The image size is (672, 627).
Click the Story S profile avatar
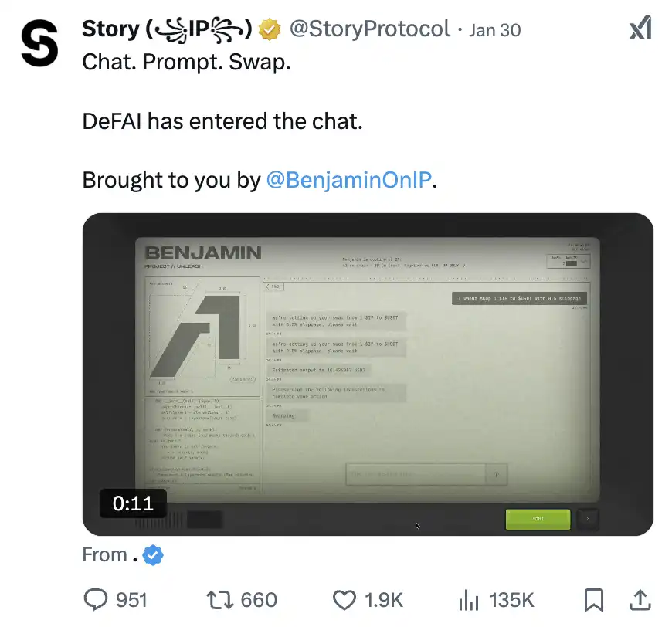[39, 44]
